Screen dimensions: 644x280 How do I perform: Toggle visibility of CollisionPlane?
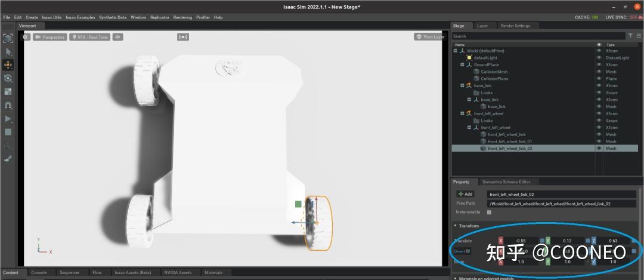(599, 79)
